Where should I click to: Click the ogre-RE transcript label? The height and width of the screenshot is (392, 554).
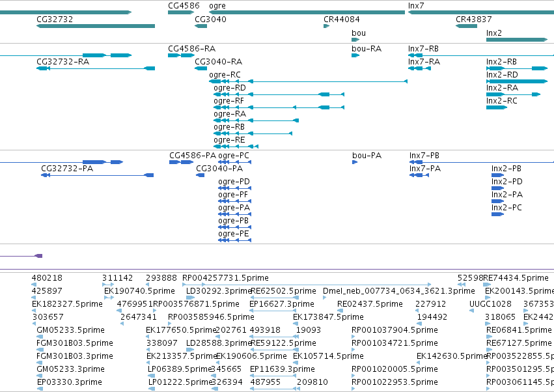coord(229,139)
